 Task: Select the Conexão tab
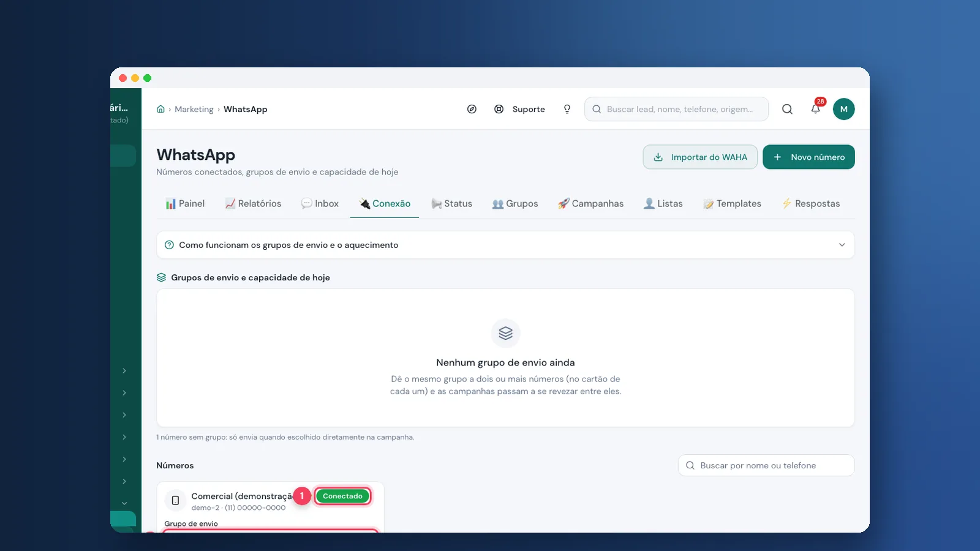tap(385, 204)
